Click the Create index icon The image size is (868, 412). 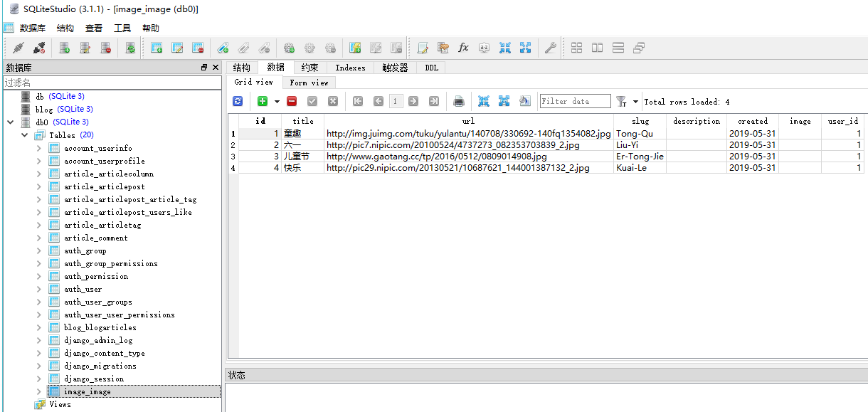point(223,48)
